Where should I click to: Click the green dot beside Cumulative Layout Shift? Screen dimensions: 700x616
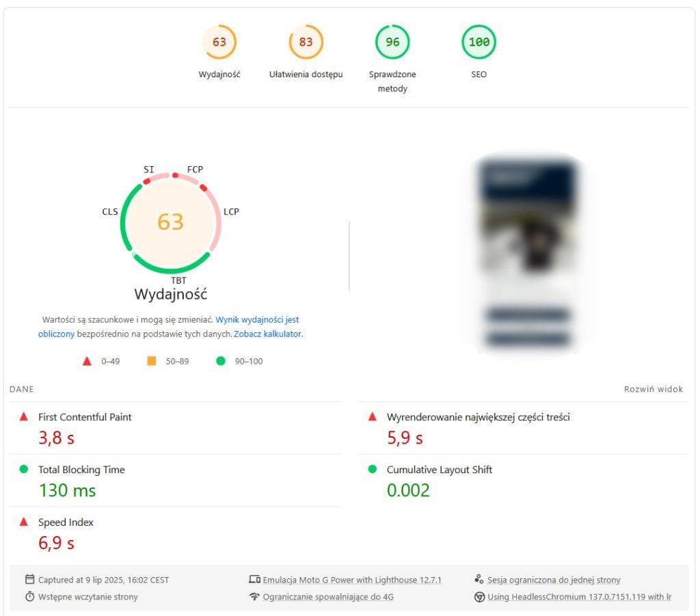pyautogui.click(x=373, y=469)
